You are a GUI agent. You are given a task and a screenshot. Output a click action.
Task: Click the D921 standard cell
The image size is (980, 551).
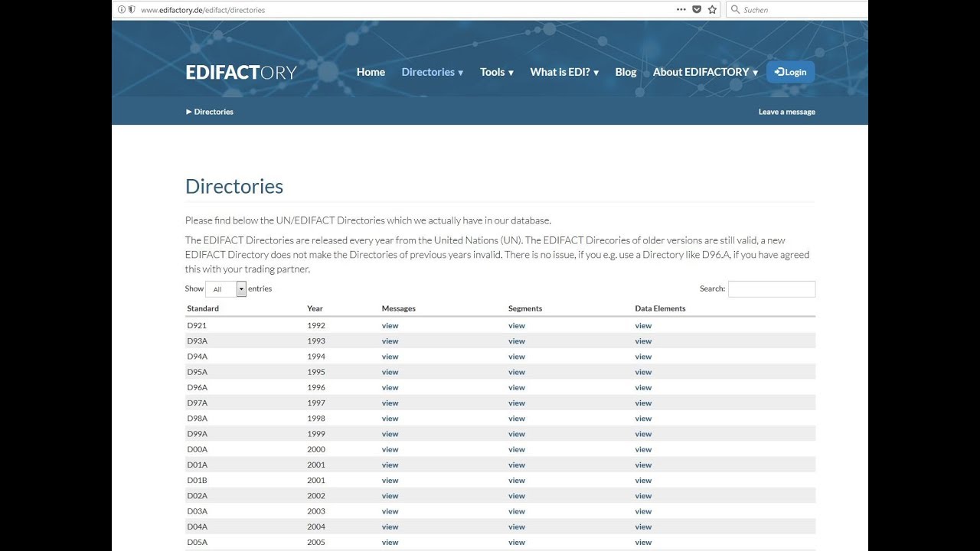point(197,325)
